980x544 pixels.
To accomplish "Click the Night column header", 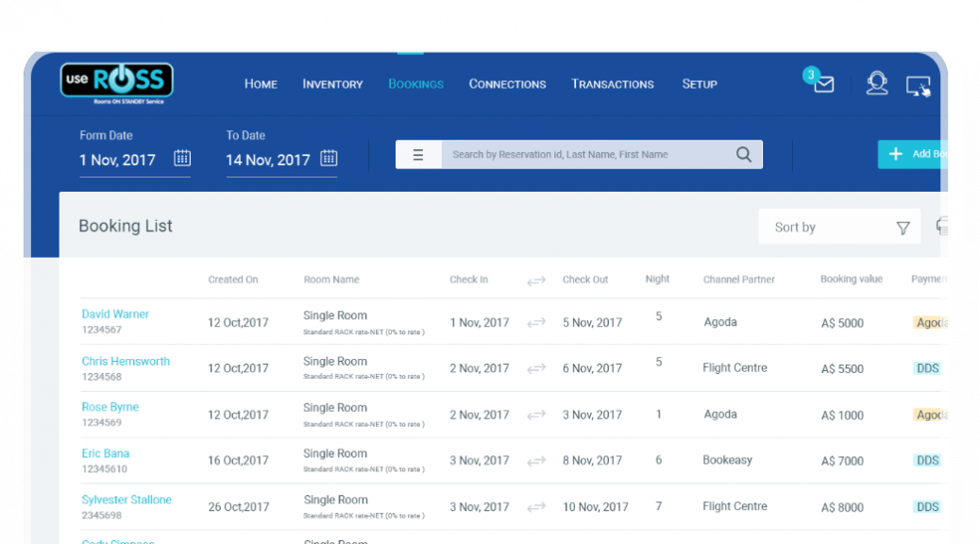I will [657, 279].
